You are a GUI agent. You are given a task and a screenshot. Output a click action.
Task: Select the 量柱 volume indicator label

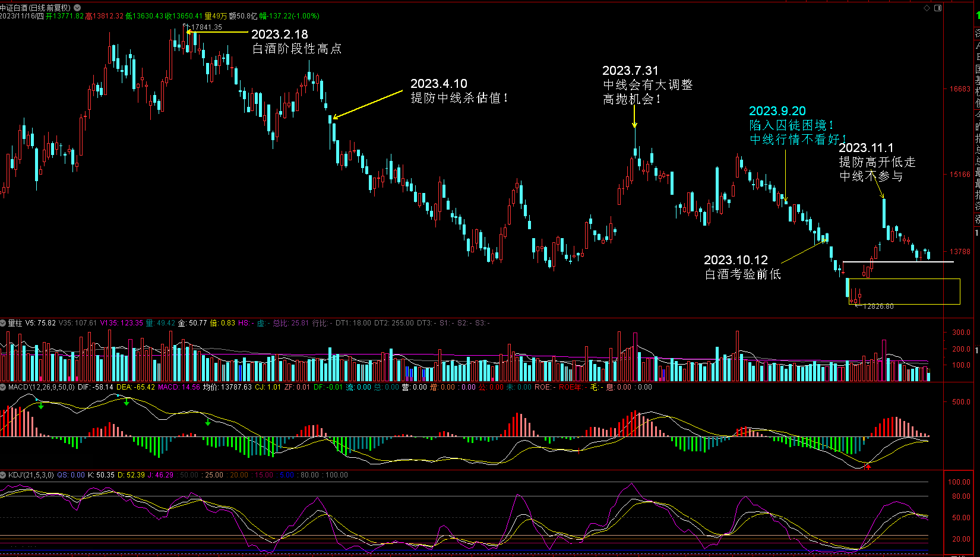pos(15,323)
